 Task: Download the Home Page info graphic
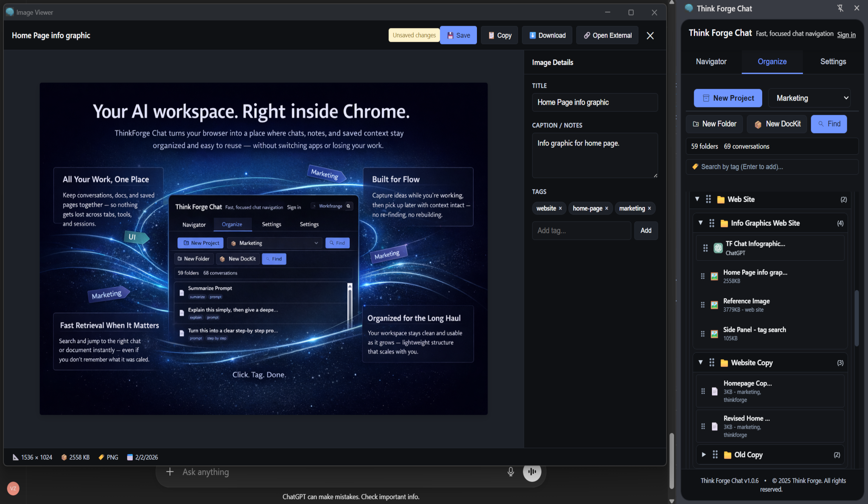[x=547, y=35]
